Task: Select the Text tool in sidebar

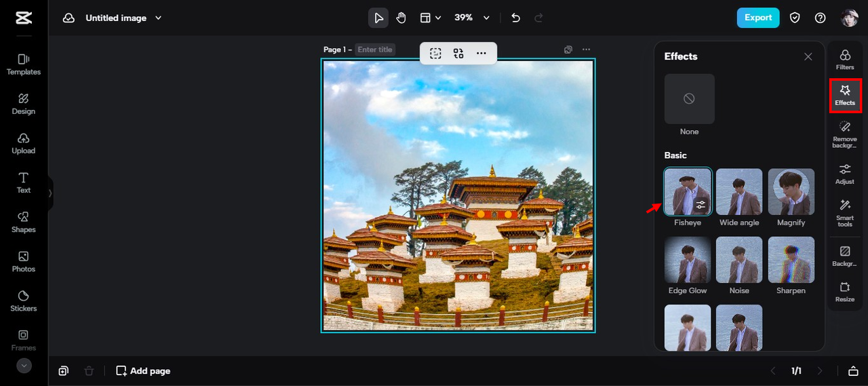Action: point(24,182)
